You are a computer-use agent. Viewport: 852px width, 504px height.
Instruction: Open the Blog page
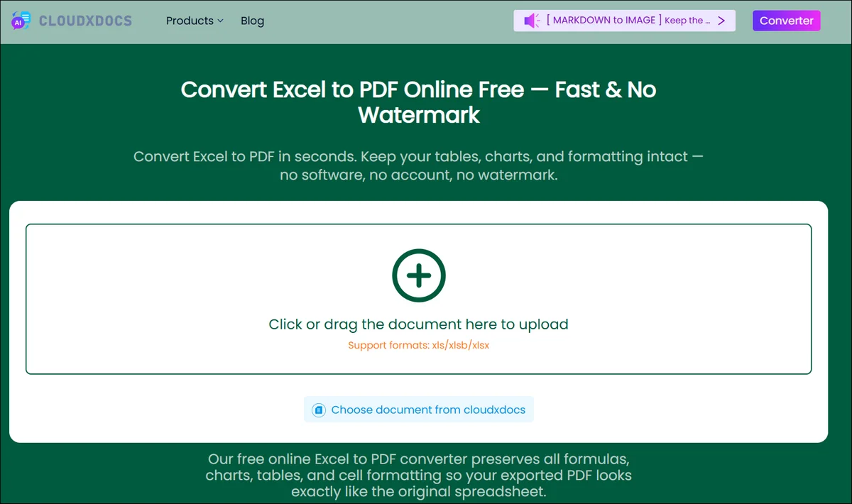coord(252,21)
